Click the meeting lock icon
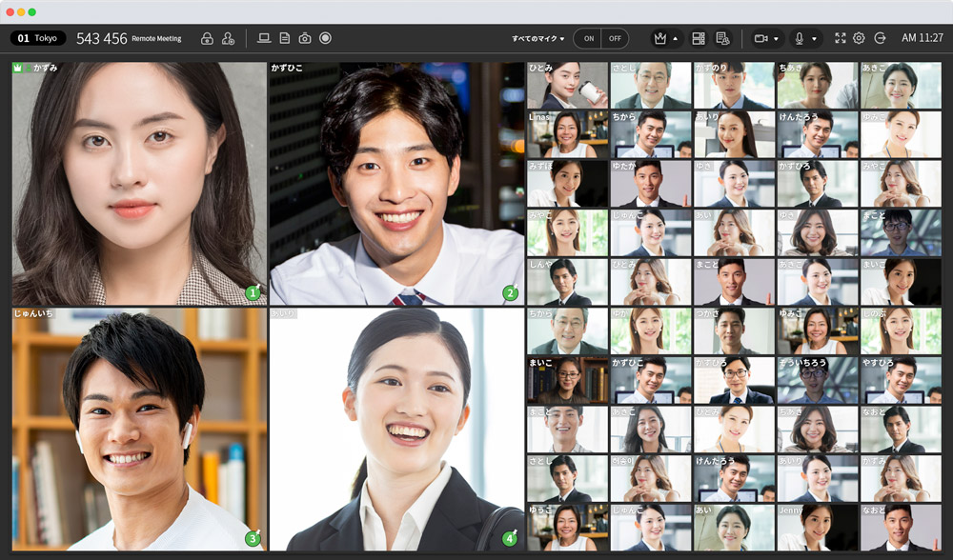This screenshot has width=953, height=560. (207, 38)
